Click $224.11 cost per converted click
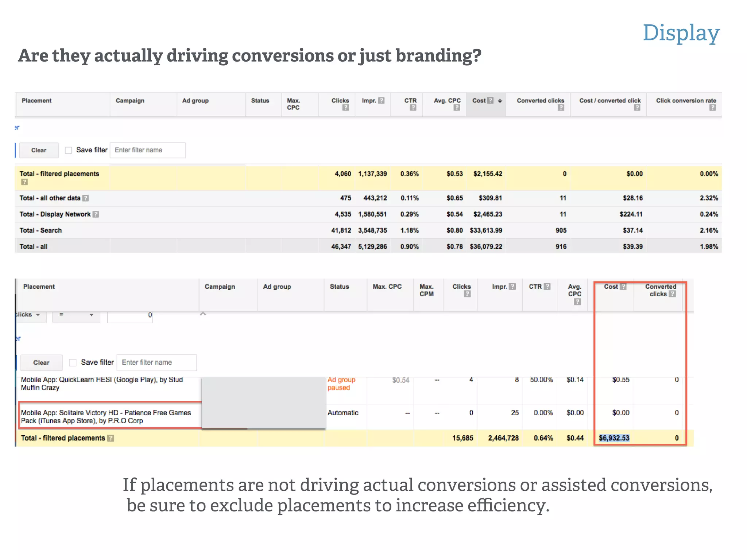Viewport: 747px width, 560px height. [631, 214]
